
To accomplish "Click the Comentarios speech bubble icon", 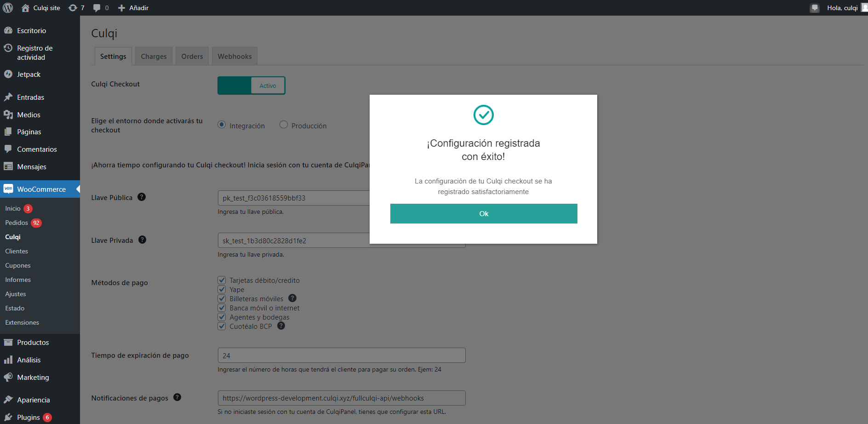I will [x=8, y=149].
